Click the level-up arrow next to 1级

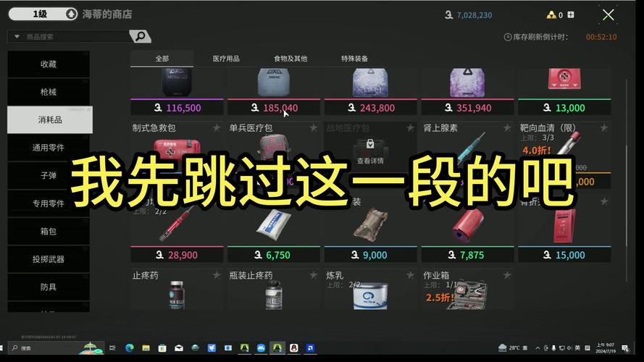pos(71,14)
